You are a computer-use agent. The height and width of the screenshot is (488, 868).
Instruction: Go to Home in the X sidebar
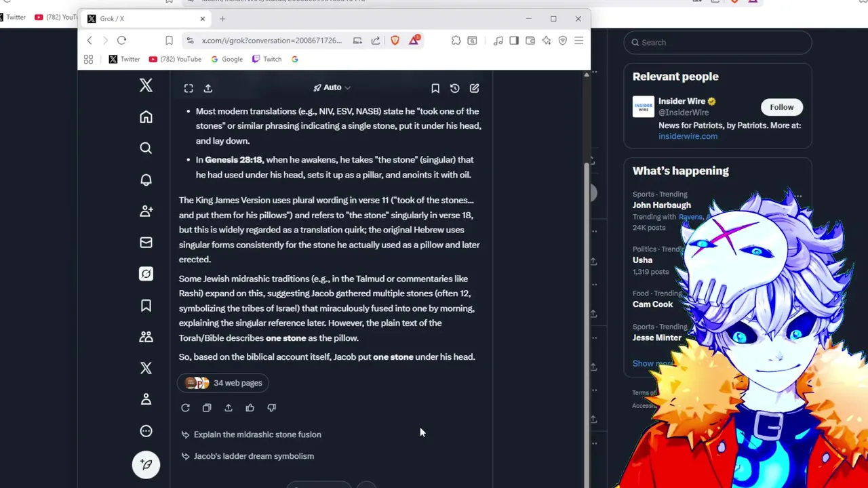click(x=146, y=117)
